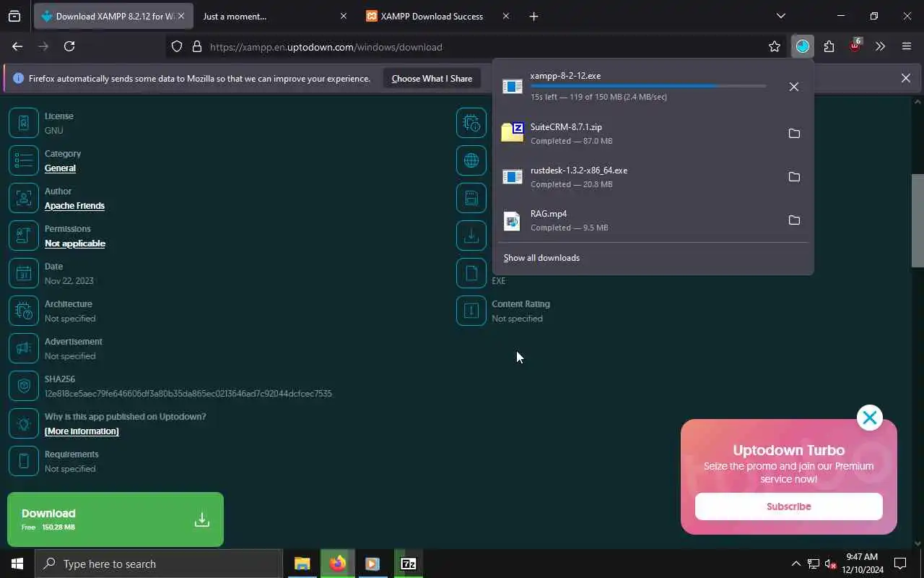Screen dimensions: 924x578
Task: Click Choose What I Share button
Action: point(432,78)
